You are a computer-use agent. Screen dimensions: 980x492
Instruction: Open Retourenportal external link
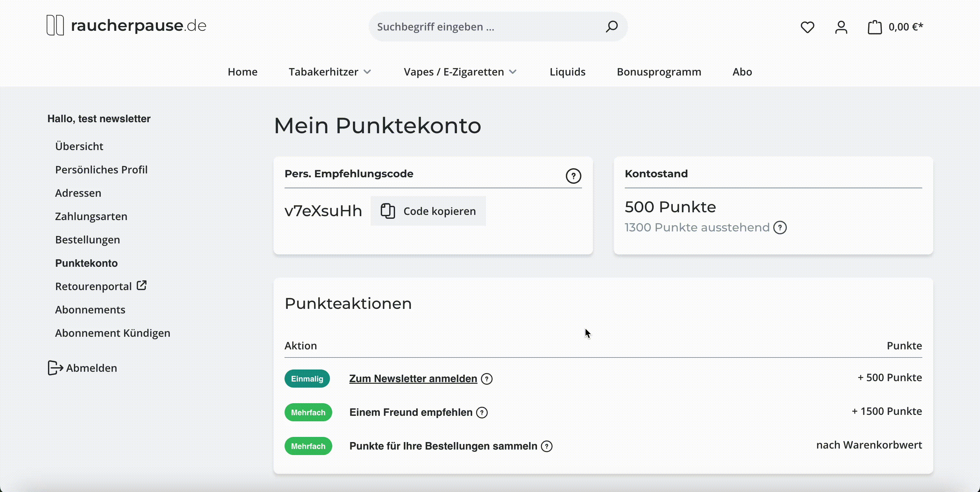pos(100,286)
